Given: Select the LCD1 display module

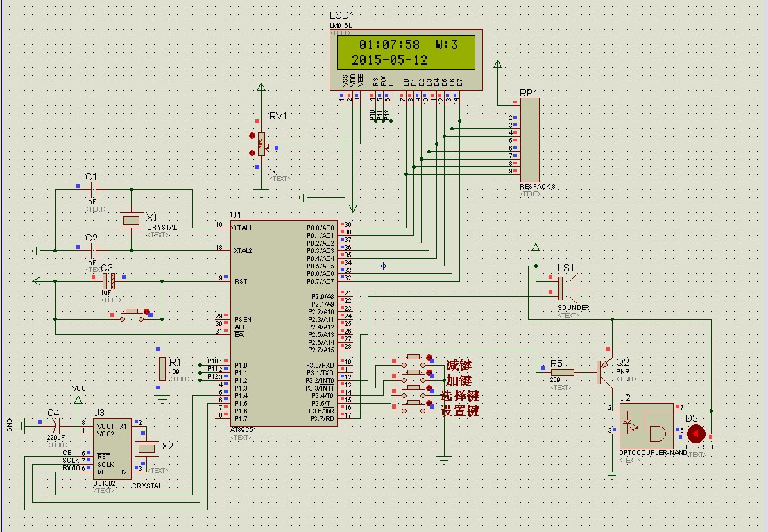Looking at the screenshot, I should pyautogui.click(x=406, y=60).
